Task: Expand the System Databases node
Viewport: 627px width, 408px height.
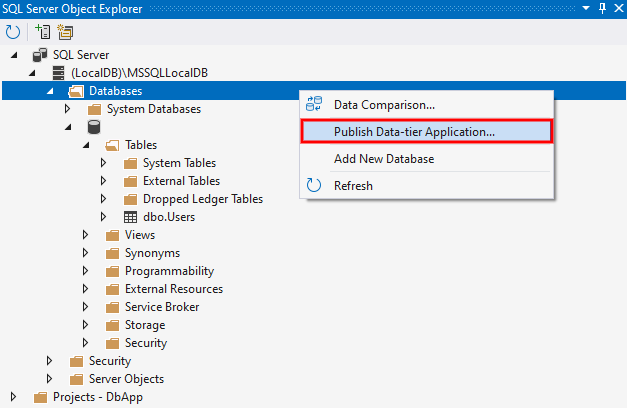Action: (67, 109)
